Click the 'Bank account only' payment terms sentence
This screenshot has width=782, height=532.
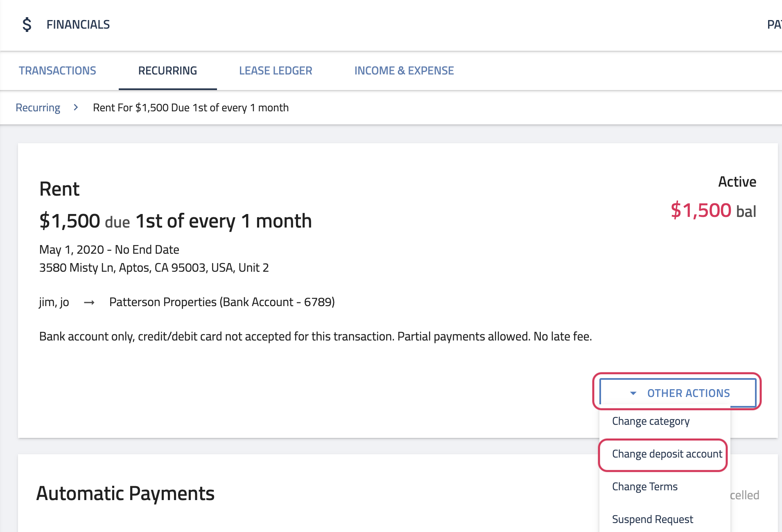pos(316,336)
